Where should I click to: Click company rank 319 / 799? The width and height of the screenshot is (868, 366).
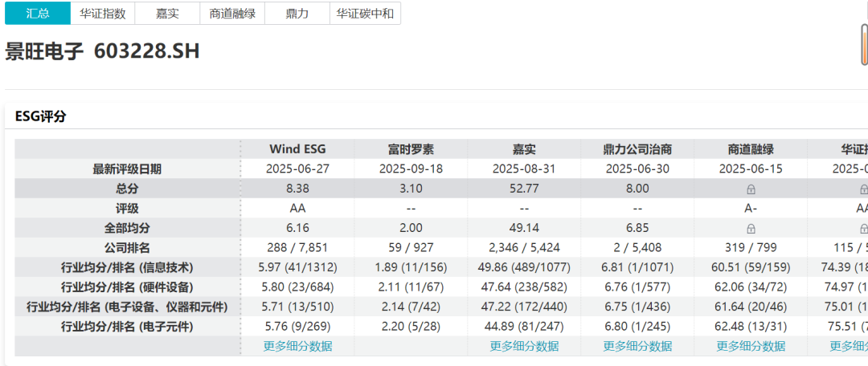751,248
